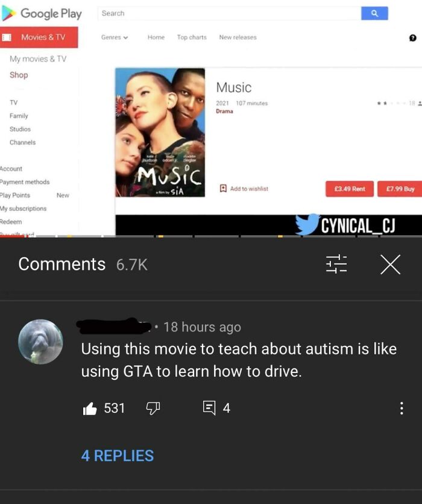Dislike the comment with thumbs down

(153, 408)
